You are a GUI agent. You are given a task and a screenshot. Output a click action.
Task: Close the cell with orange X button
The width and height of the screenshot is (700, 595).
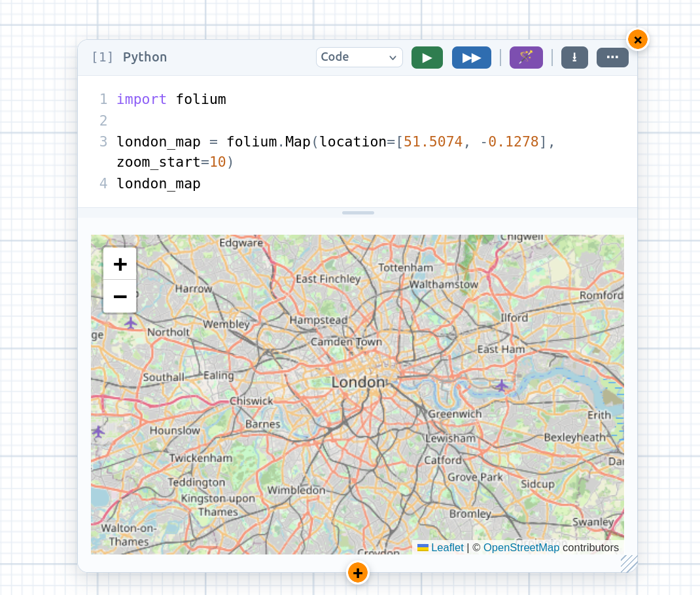point(638,40)
